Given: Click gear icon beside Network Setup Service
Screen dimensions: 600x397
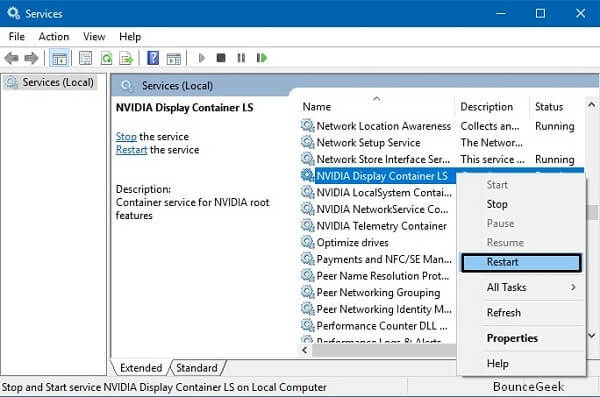Looking at the screenshot, I should coord(307,142).
